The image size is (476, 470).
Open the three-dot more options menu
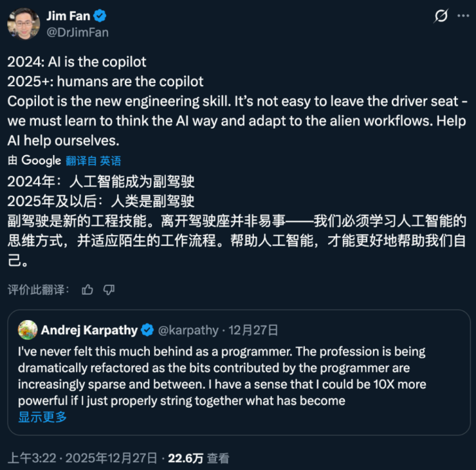pyautogui.click(x=461, y=17)
